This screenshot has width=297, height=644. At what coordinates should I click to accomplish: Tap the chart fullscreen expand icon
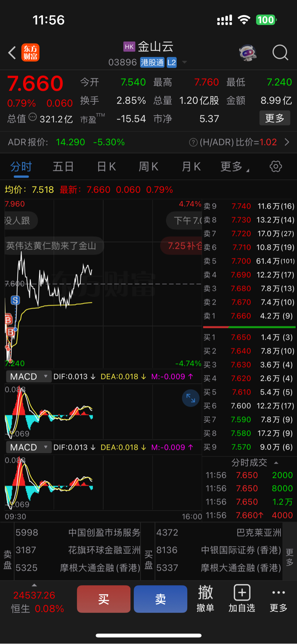[191, 398]
